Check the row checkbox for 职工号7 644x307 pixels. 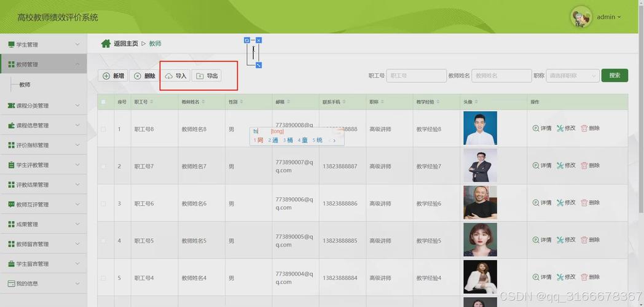[103, 166]
